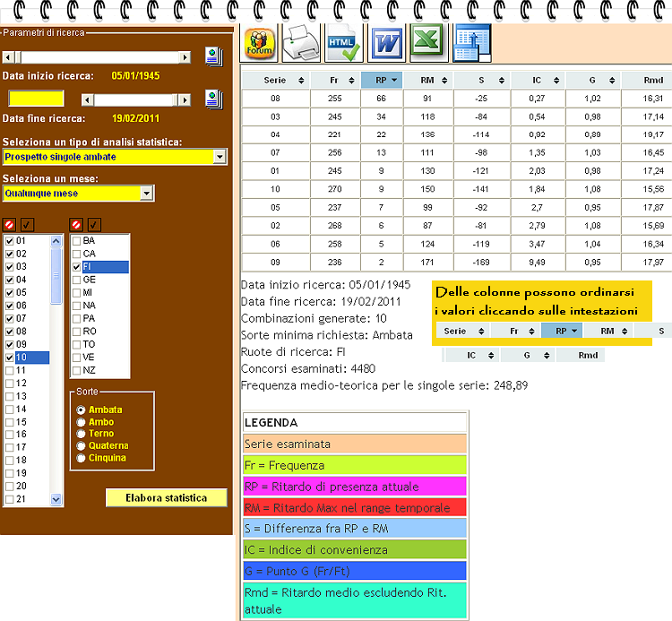Click Rmd value 16,31 cell
Screen dimensions: 672x621
click(x=647, y=99)
